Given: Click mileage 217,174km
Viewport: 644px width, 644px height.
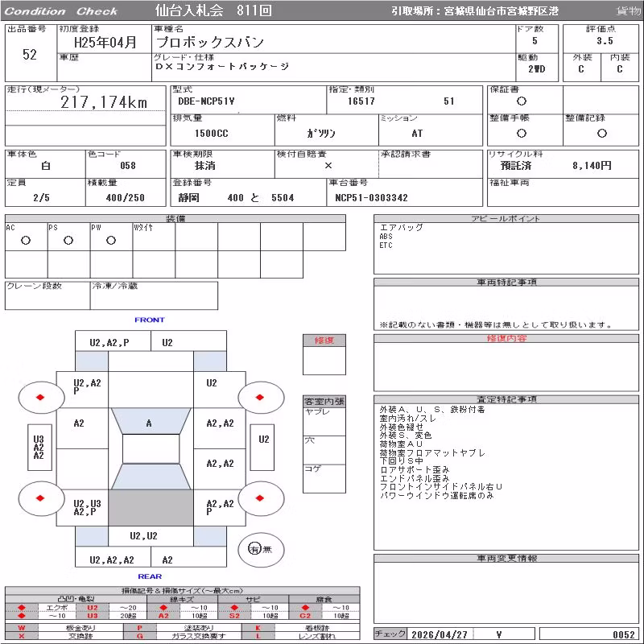Looking at the screenshot, I should [x=104, y=102].
